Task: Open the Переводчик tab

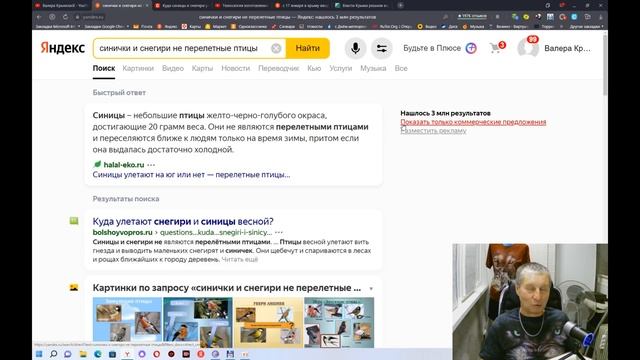Action: pos(278,68)
